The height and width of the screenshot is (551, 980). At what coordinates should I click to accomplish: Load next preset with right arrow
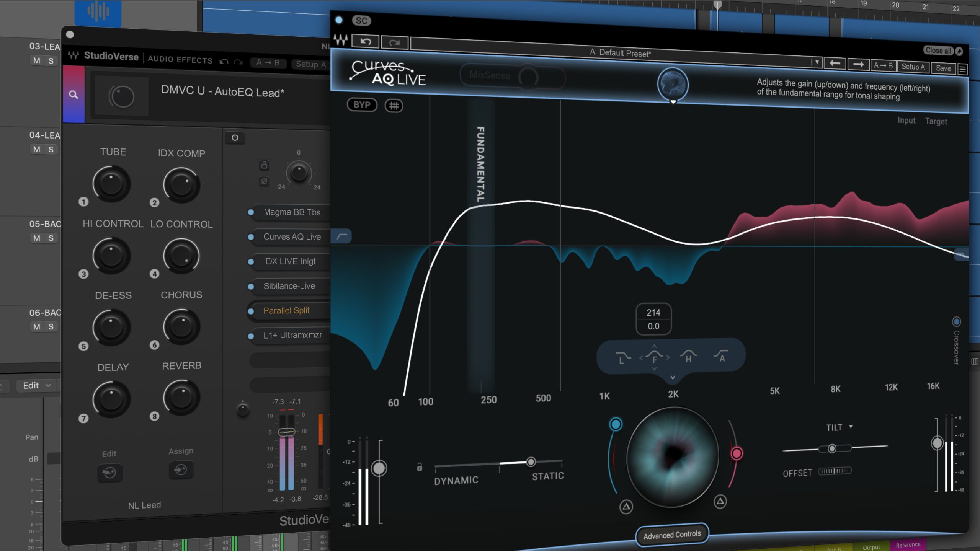(x=858, y=64)
